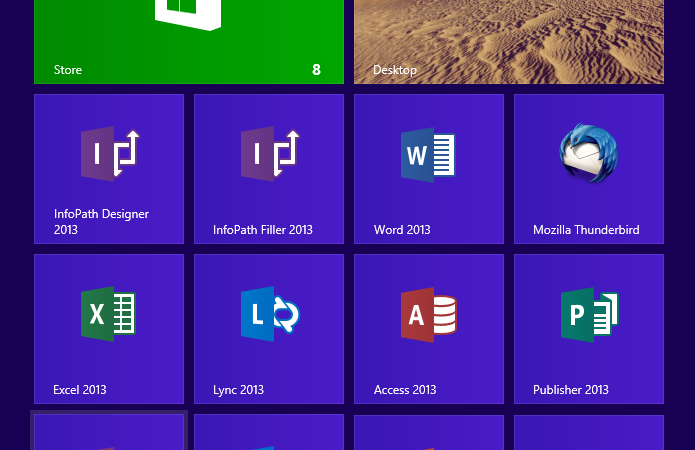Click the "Access 2013" label
695x450 pixels.
[x=405, y=390]
